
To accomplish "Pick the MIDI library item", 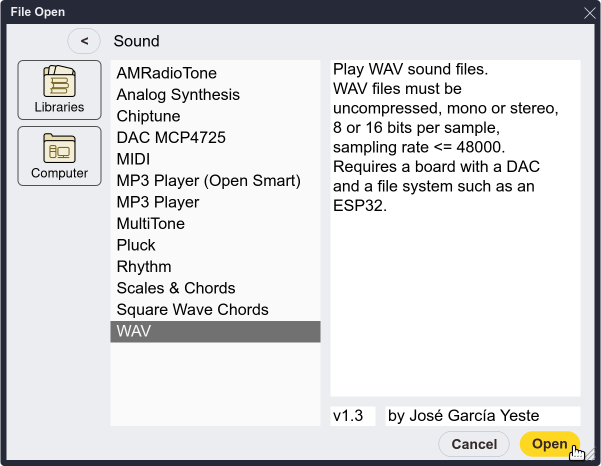I will [133, 159].
